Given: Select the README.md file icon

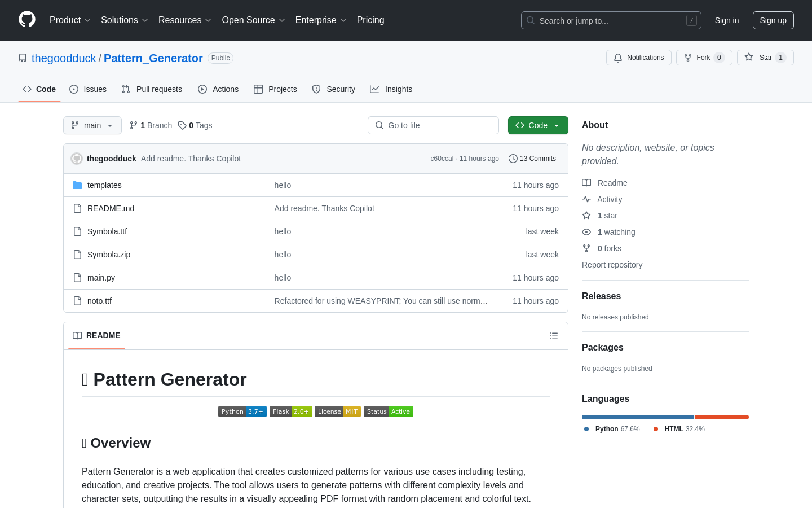Looking at the screenshot, I should (77, 208).
